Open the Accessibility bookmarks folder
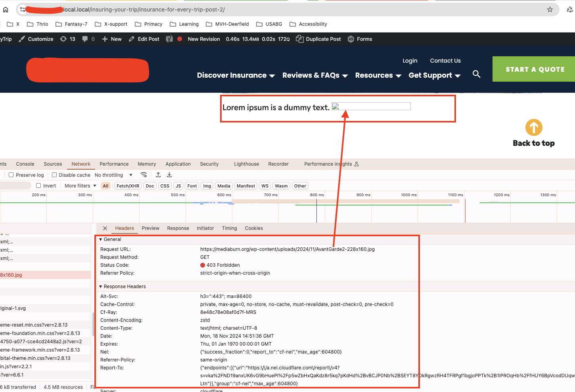575x392 pixels. 309,24
